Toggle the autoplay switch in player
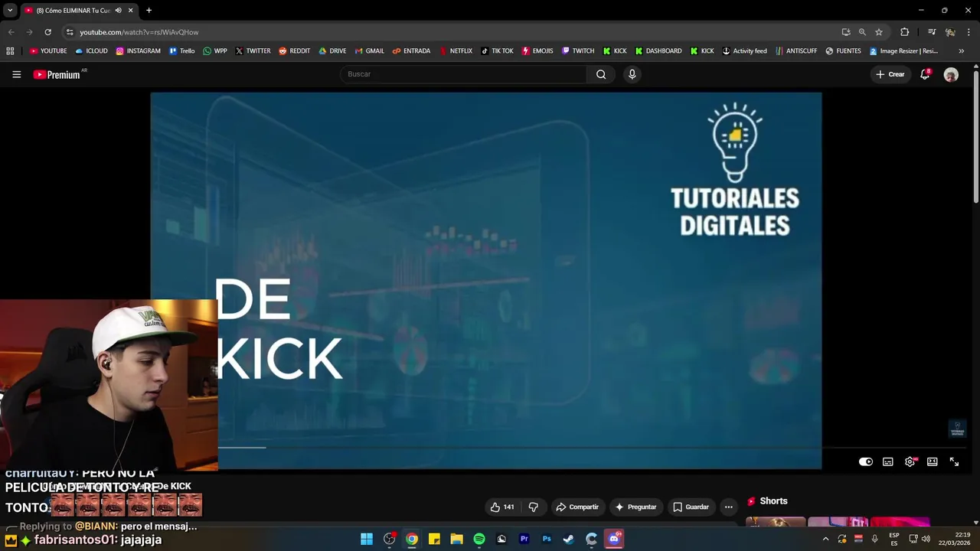The width and height of the screenshot is (980, 551). pyautogui.click(x=866, y=461)
